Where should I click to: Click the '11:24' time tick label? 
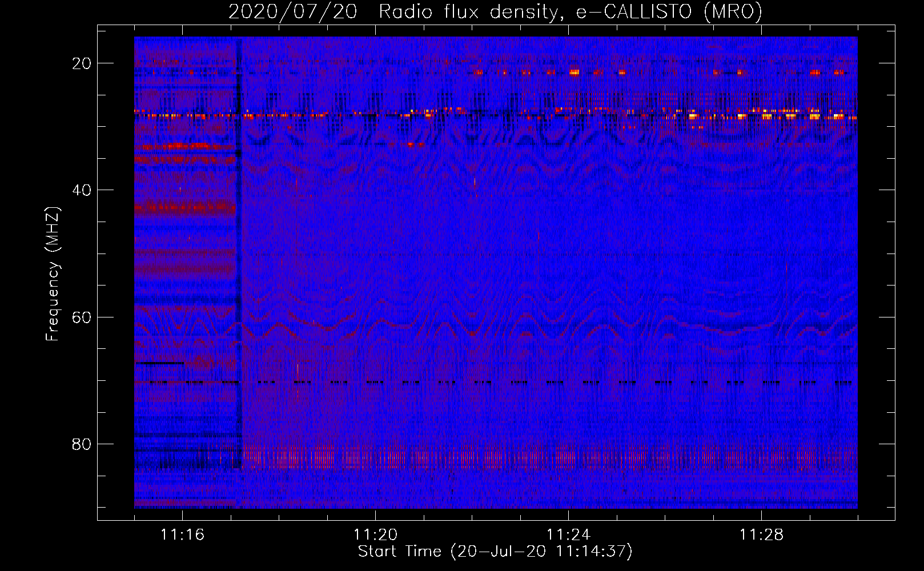pos(568,534)
